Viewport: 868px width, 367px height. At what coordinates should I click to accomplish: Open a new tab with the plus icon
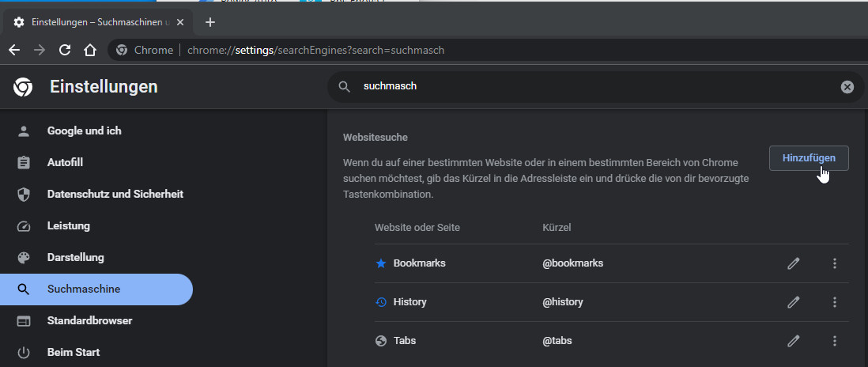pyautogui.click(x=209, y=22)
